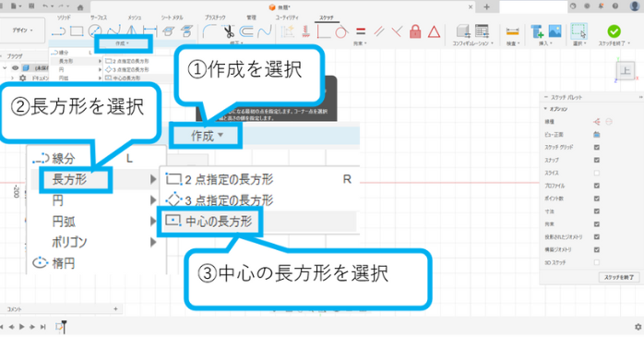Open the Configure model cube icon
Screen dimensions: 644x337
point(463,31)
